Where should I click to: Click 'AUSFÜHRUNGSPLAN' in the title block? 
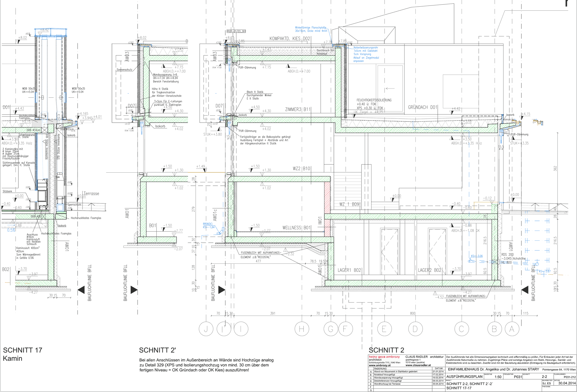coord(464,376)
